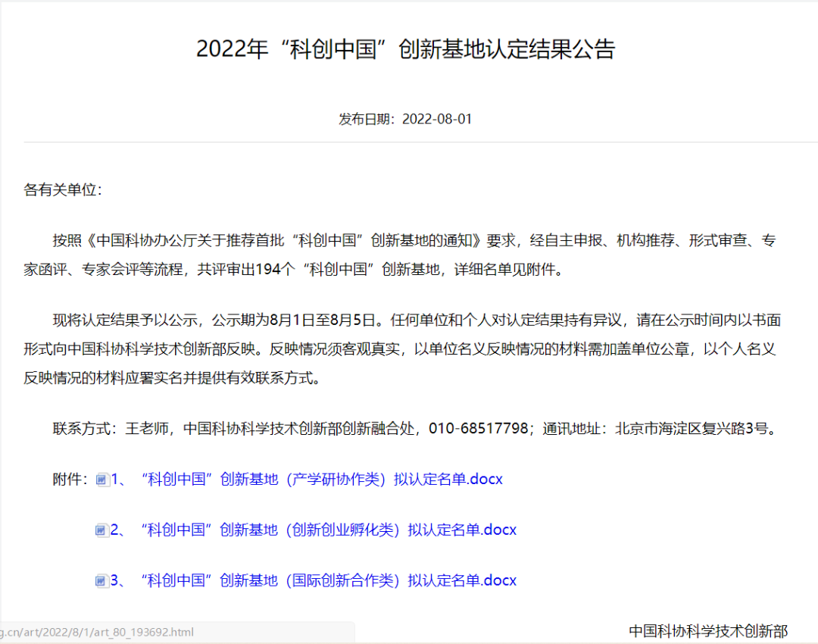Click the Word icon beside attachment 2
This screenshot has width=818, height=644.
[101, 530]
